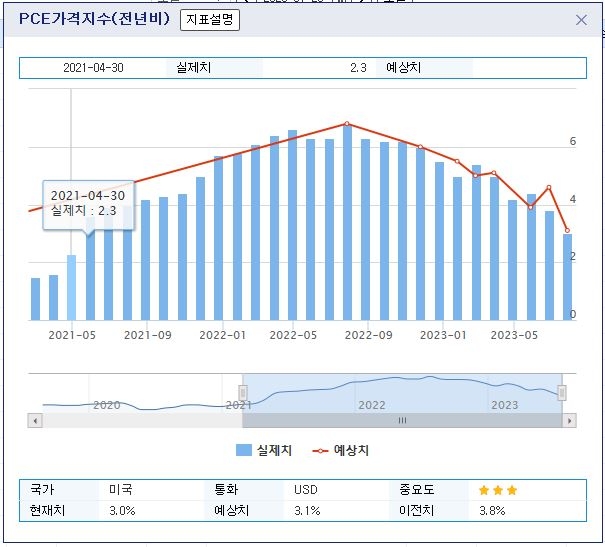Click the 예상치 3.1% value in the table
The width and height of the screenshot is (605, 547).
307,511
